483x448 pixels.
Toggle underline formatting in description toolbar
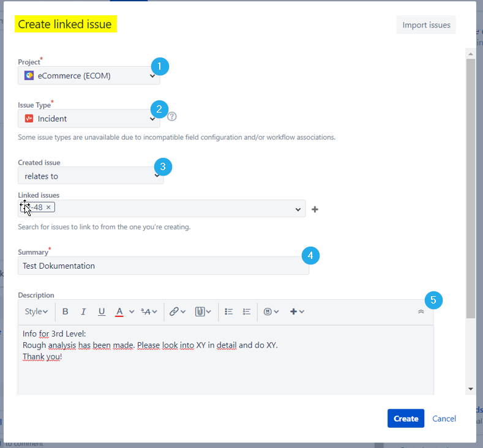[x=102, y=312]
